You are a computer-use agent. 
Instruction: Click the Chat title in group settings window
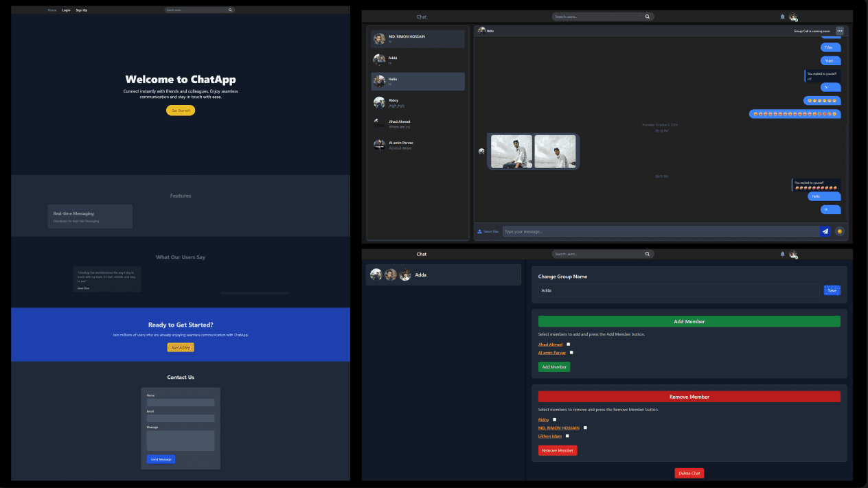coord(422,254)
